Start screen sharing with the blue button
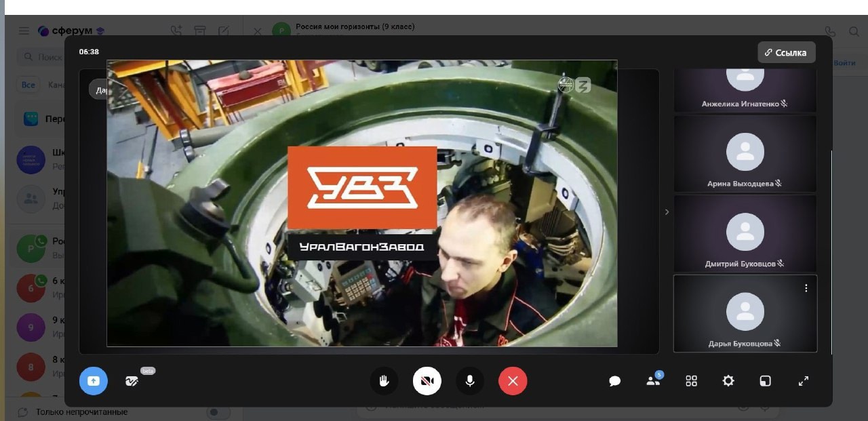This screenshot has width=868, height=421. pyautogui.click(x=94, y=381)
